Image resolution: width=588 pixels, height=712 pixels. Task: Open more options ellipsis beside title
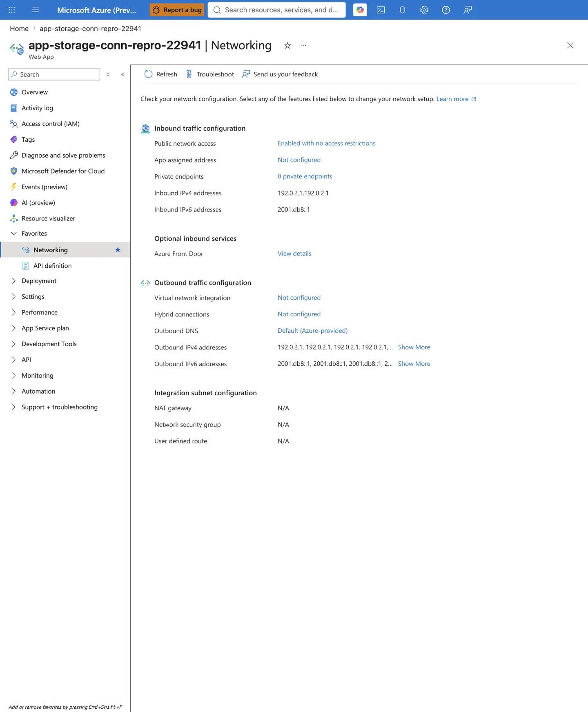(303, 45)
